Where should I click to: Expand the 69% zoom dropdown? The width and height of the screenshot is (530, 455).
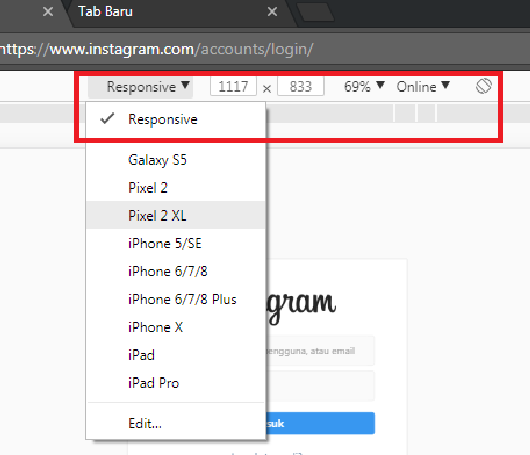coord(364,87)
